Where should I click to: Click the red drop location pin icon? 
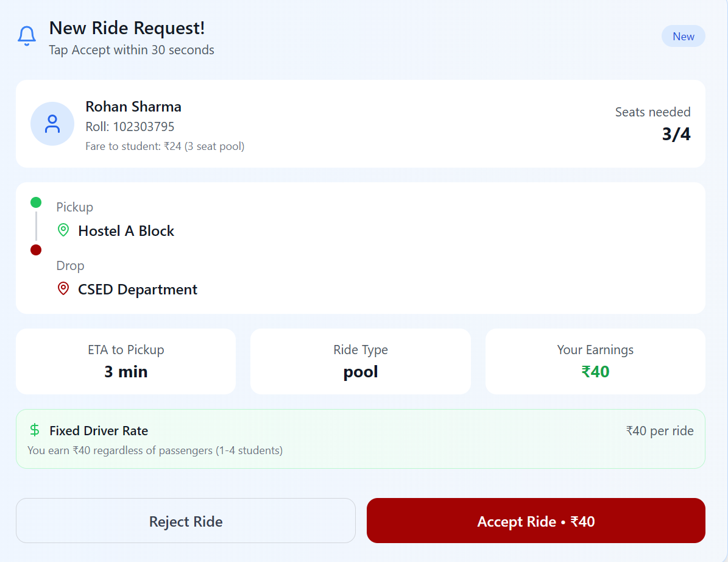pos(63,289)
